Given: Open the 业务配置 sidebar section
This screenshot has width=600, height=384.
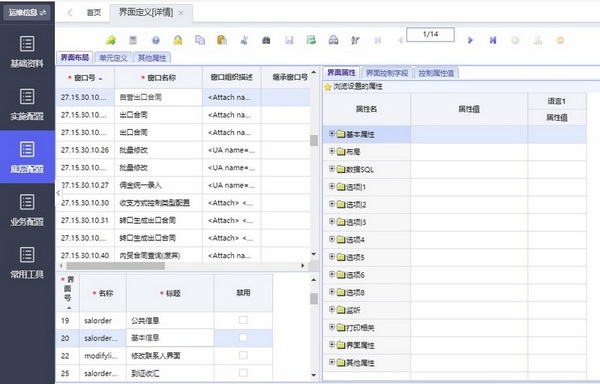Looking at the screenshot, I should [x=27, y=210].
